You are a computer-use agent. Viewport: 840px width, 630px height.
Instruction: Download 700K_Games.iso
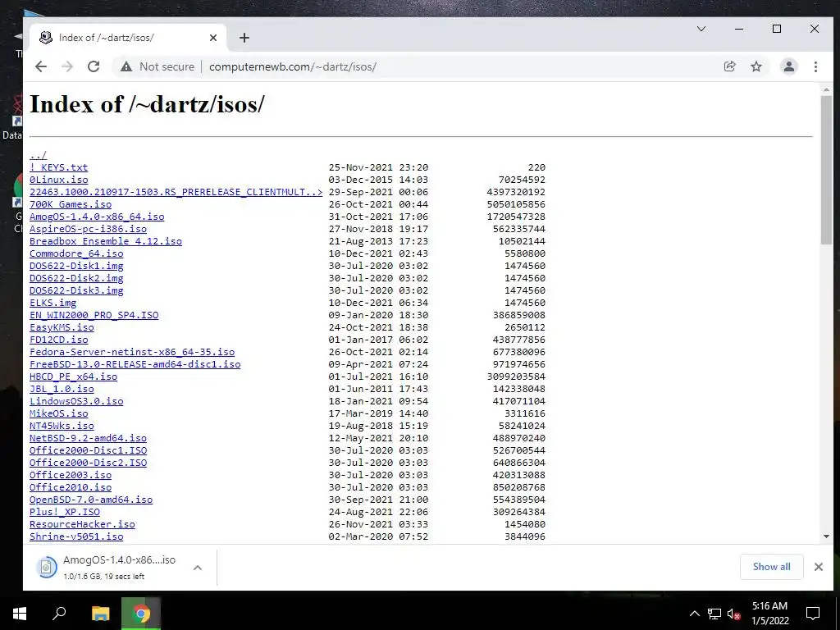tap(71, 204)
